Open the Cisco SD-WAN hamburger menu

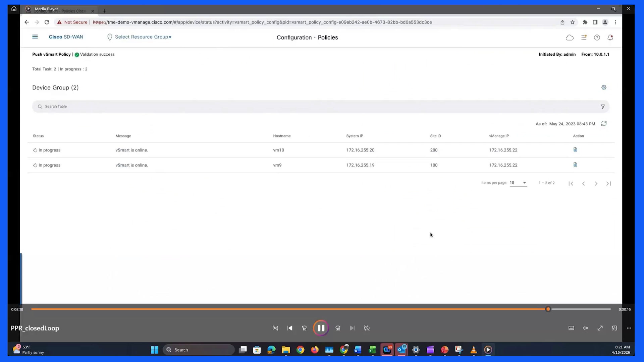point(35,37)
